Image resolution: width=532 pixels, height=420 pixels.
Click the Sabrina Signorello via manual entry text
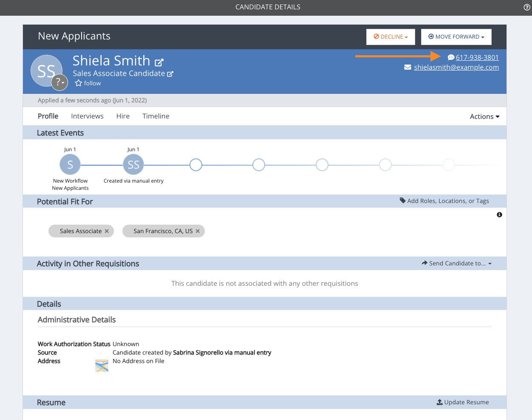coord(222,352)
